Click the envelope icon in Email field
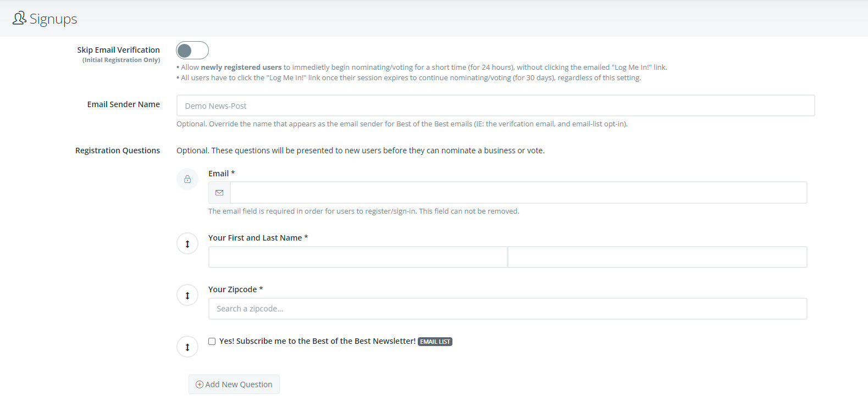Screen dimensions: 868x407 (219, 193)
